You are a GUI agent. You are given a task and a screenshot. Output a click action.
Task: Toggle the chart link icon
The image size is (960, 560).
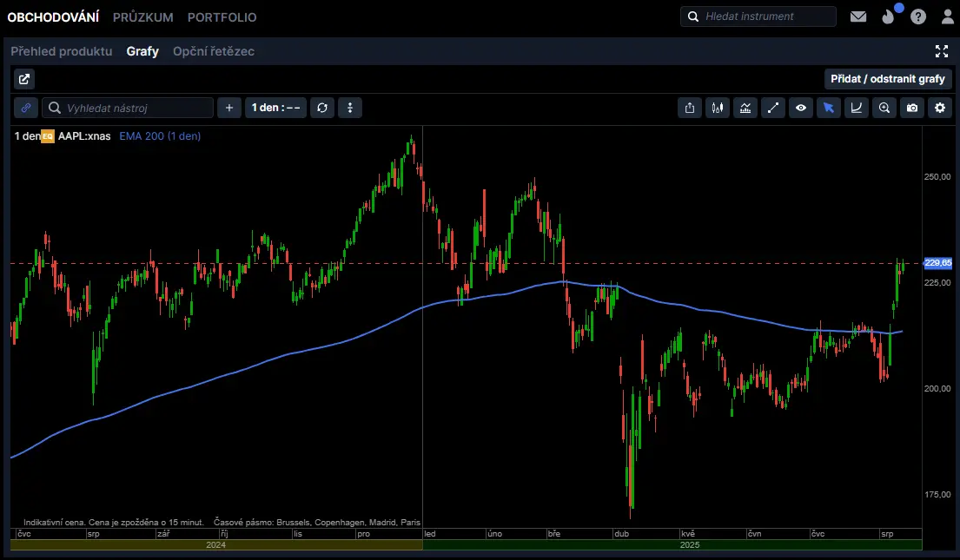pos(26,108)
